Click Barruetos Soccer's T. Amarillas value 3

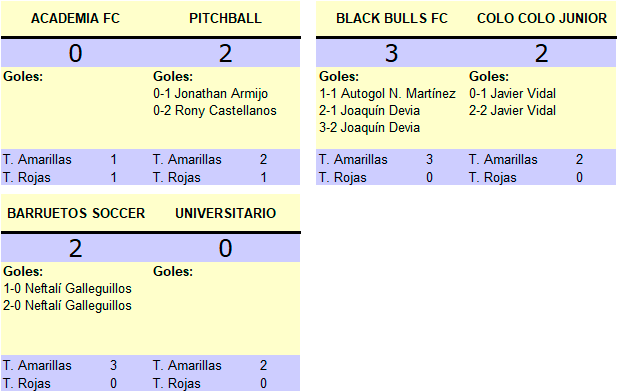click(113, 365)
